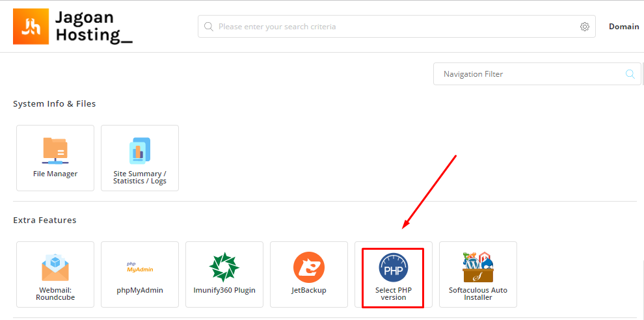Click the magnifier icon in main search bar
Screen dimensions: 644x320
click(x=209, y=27)
